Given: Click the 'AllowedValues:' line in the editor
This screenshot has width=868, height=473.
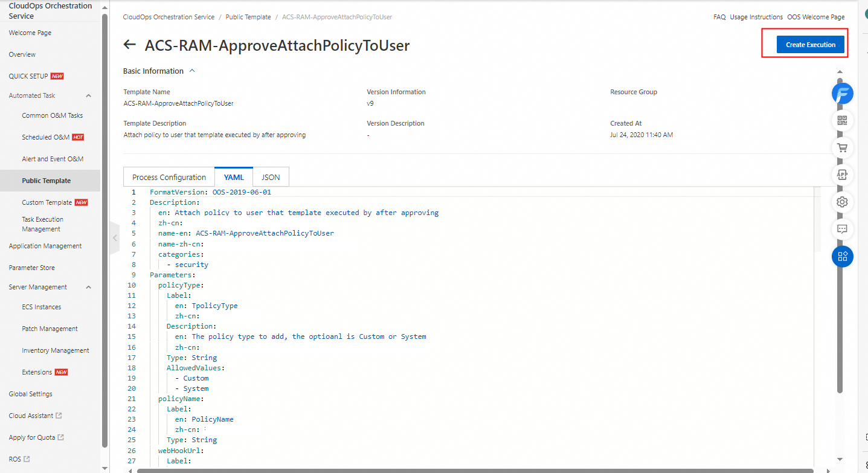Looking at the screenshot, I should (x=196, y=368).
